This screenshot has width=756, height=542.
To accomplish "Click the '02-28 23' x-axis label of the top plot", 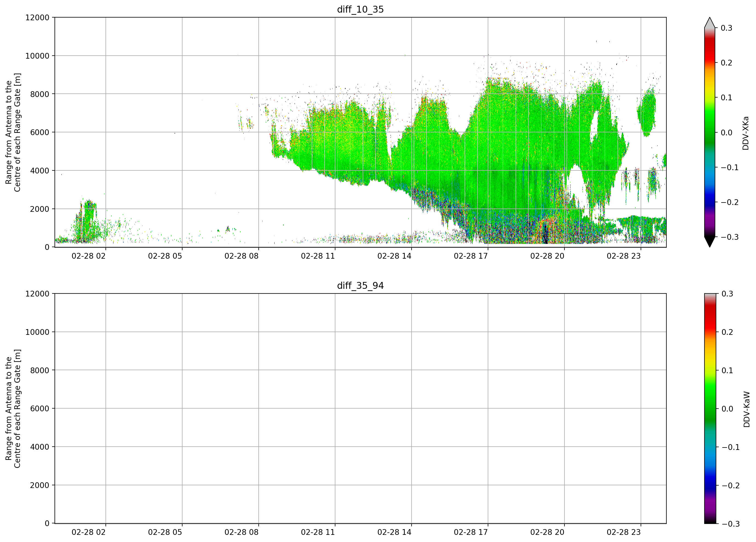I will tap(624, 256).
